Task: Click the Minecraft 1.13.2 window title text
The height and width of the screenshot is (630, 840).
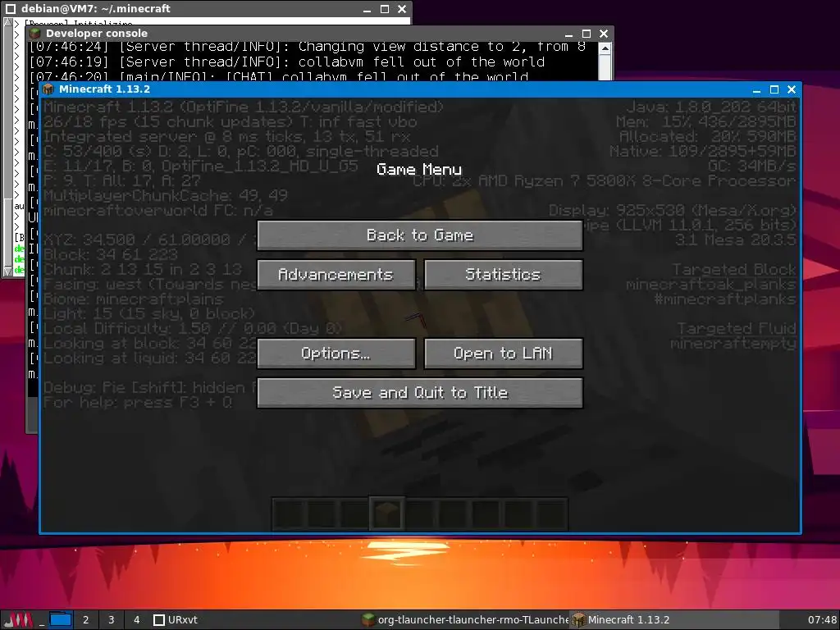Action: click(x=104, y=89)
